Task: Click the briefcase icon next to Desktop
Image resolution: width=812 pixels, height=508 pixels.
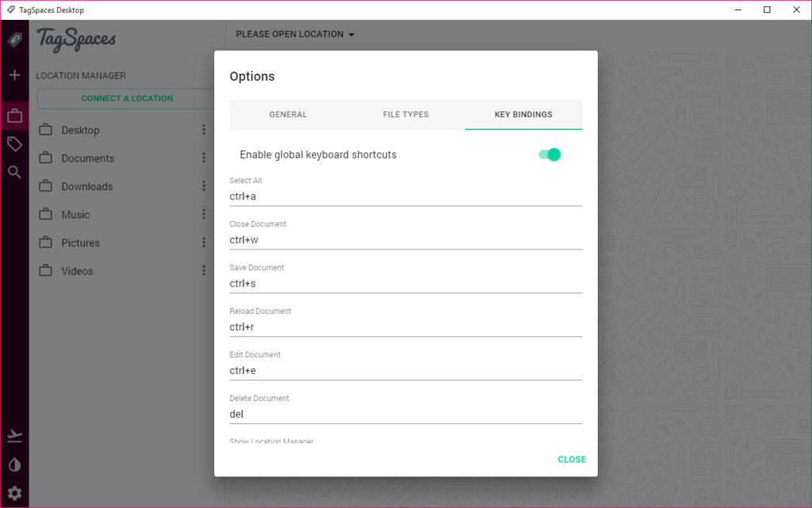Action: 45,129
